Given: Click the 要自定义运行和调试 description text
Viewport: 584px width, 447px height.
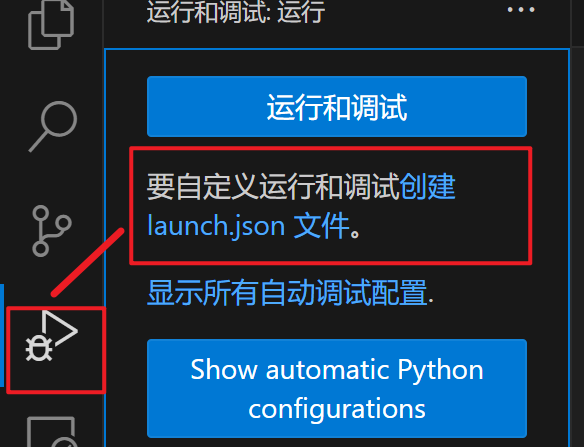Looking at the screenshot, I should pos(273,186).
